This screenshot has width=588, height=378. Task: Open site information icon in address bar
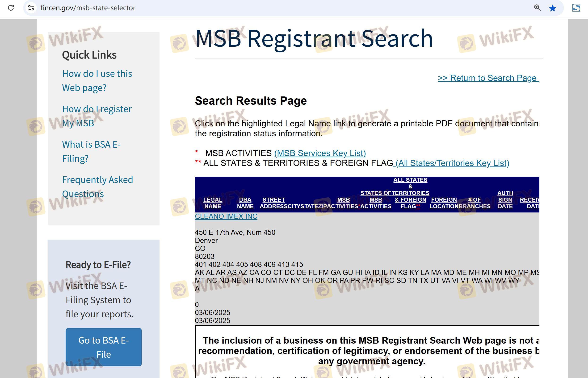[x=31, y=8]
